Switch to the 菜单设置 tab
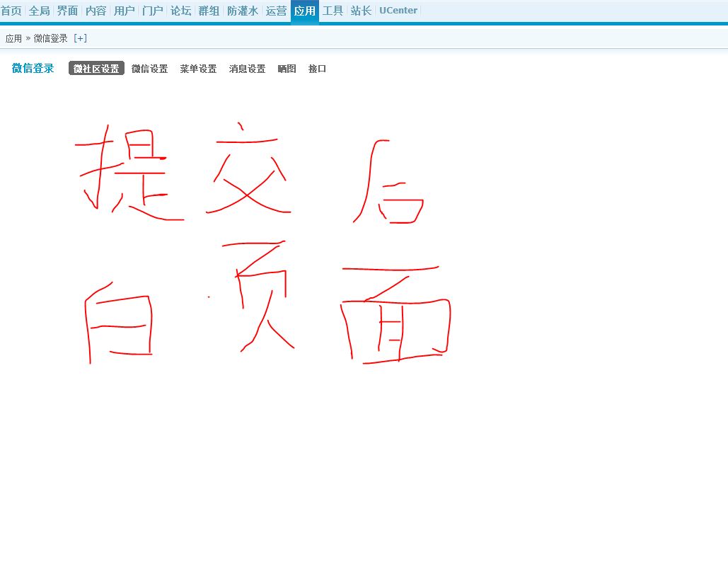The image size is (728, 569). pyautogui.click(x=198, y=69)
